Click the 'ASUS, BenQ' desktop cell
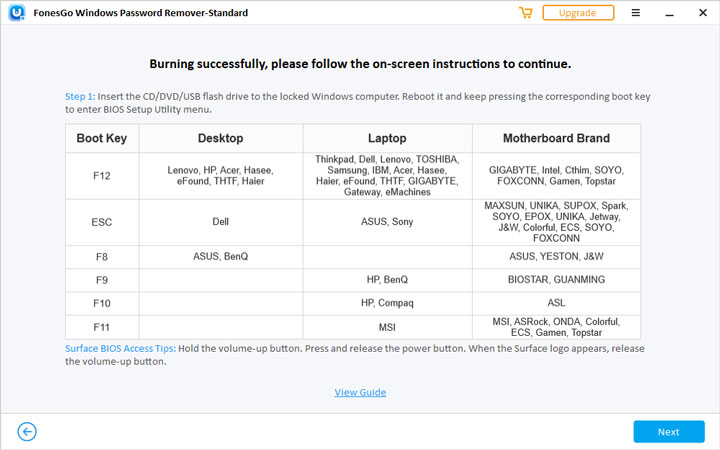 coord(220,257)
